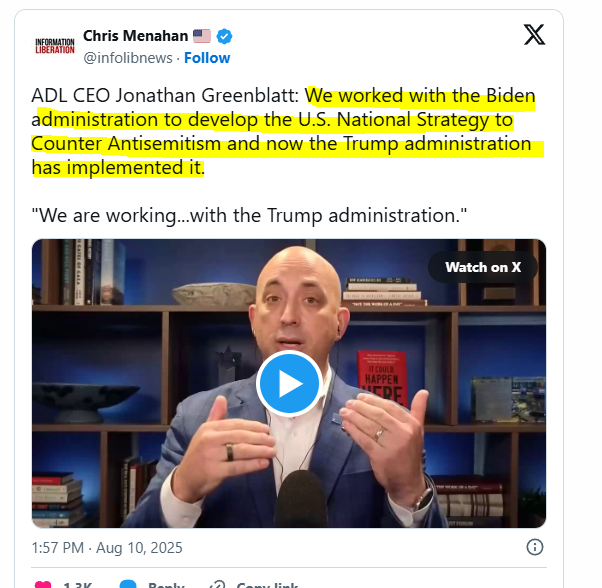Play the embedded video
The width and height of the screenshot is (602, 588).
(289, 383)
